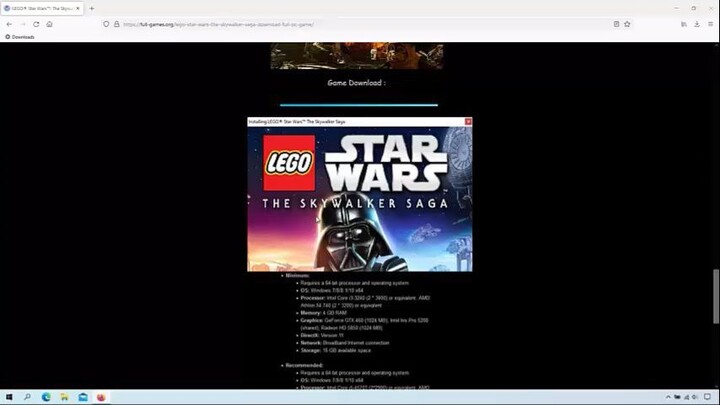Click the shield tracking protection icon
Image resolution: width=720 pixels, height=405 pixels.
coord(106,24)
